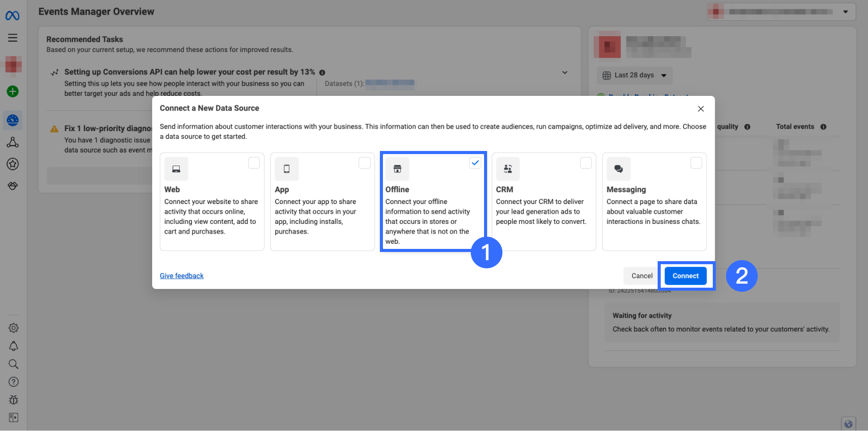Click the search magnifier icon
The width and height of the screenshot is (868, 431).
click(14, 364)
